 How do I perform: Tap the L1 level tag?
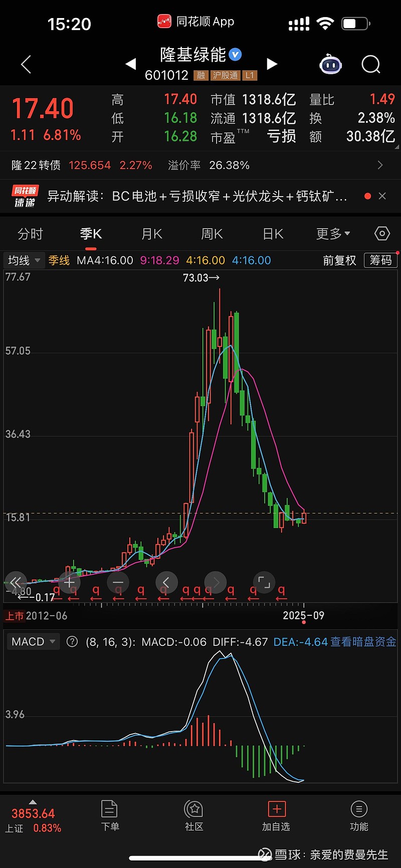click(x=250, y=75)
